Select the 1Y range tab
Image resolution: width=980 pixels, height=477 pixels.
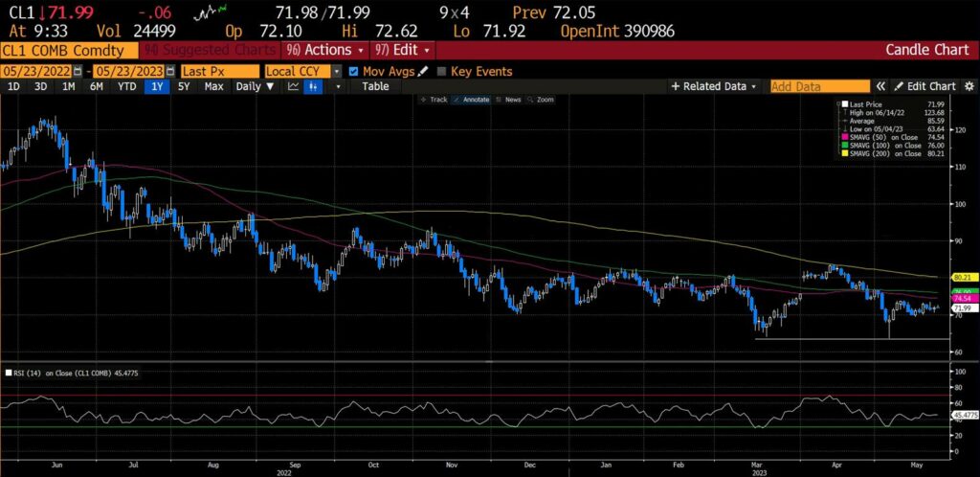click(x=157, y=87)
